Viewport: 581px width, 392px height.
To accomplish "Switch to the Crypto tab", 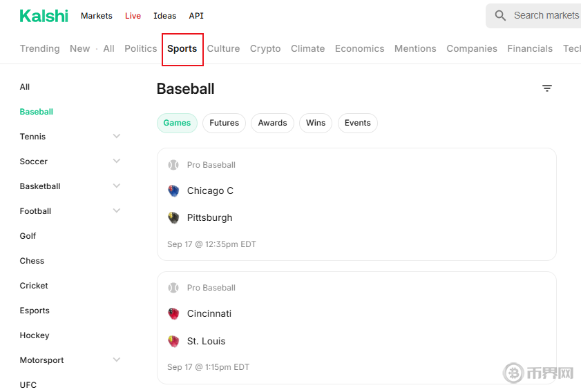I will [x=265, y=48].
